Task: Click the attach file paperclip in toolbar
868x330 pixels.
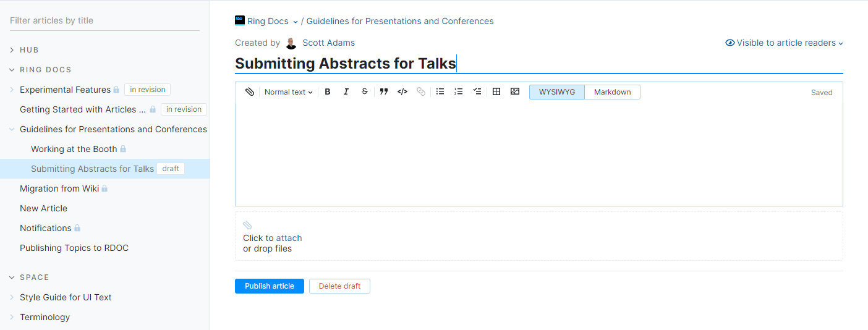Action: pos(249,92)
